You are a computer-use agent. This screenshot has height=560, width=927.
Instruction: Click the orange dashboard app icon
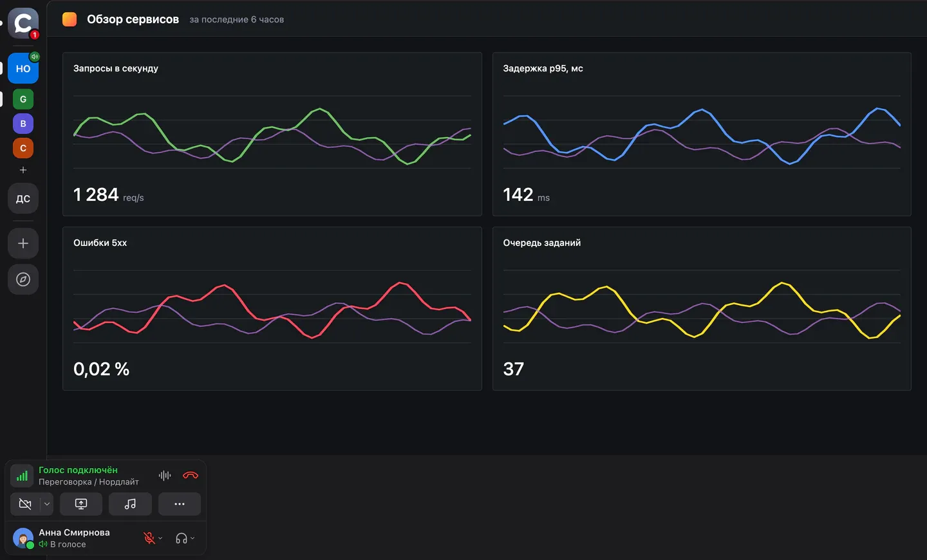pyautogui.click(x=70, y=19)
